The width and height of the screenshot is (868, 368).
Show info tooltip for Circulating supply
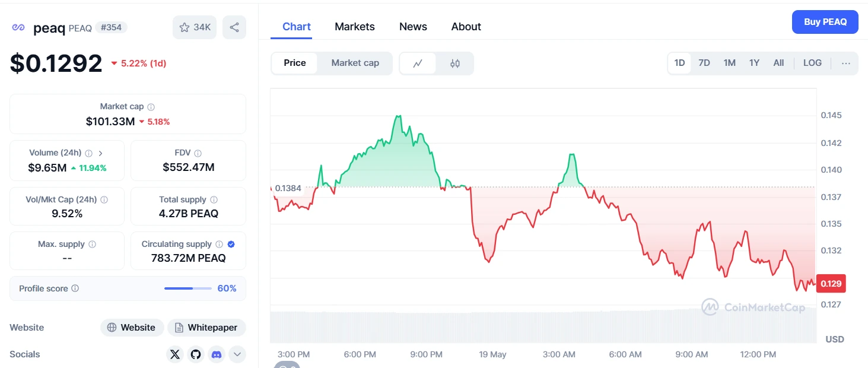tap(219, 245)
